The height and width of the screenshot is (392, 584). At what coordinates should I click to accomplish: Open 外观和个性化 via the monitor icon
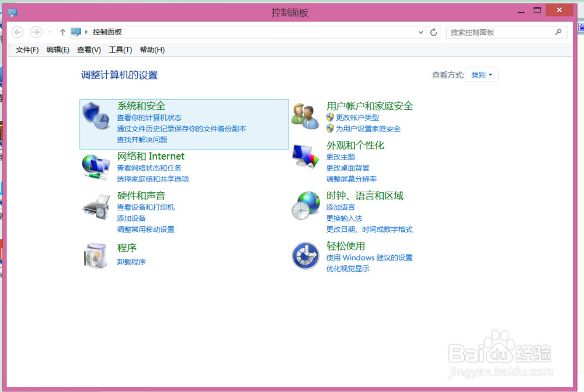(x=305, y=157)
